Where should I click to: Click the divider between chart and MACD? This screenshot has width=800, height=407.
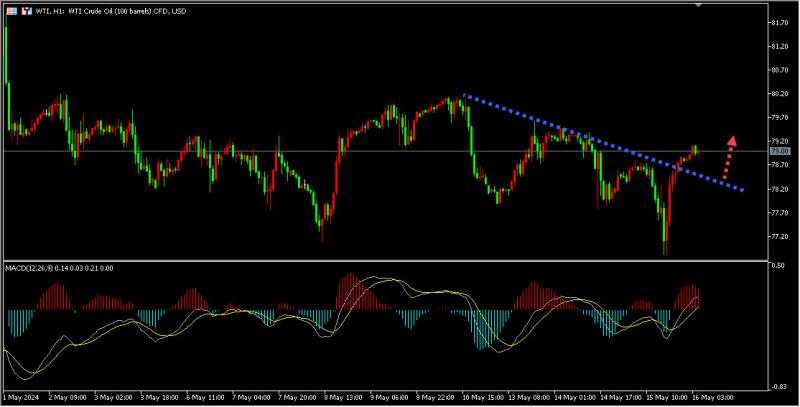[x=386, y=261]
